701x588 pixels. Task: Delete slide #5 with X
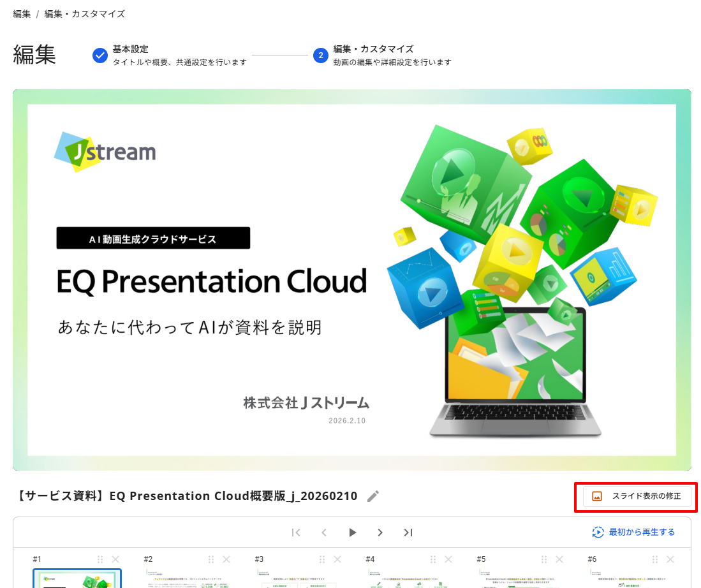click(559, 559)
